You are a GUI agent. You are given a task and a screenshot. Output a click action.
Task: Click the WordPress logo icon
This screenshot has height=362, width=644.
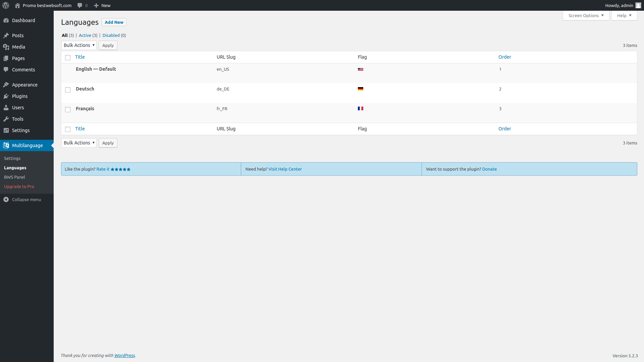[6, 5]
